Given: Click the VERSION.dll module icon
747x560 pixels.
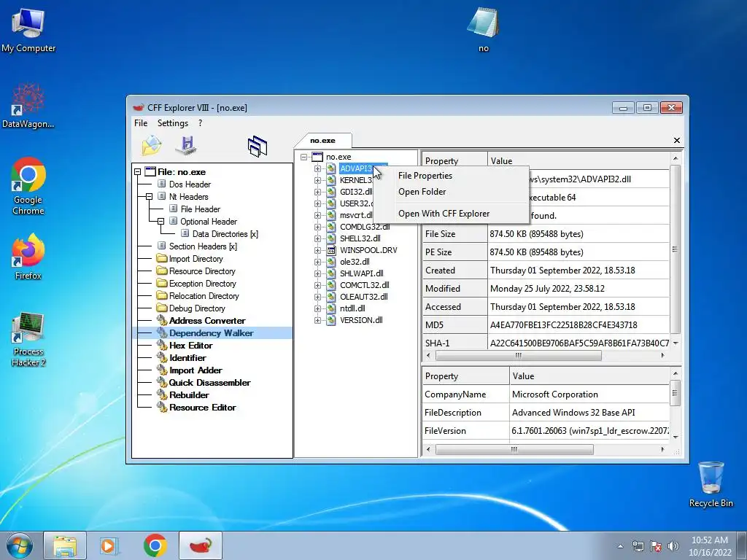Looking at the screenshot, I should click(331, 320).
